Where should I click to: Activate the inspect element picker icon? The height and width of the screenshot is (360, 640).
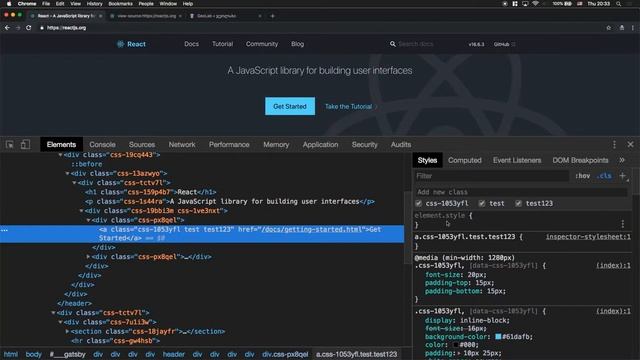[10, 144]
